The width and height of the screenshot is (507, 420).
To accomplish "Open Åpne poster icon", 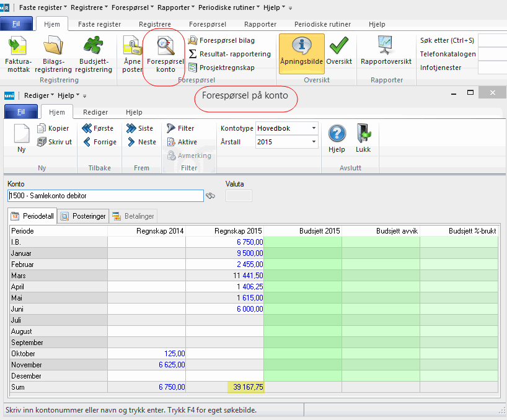I will (x=132, y=47).
